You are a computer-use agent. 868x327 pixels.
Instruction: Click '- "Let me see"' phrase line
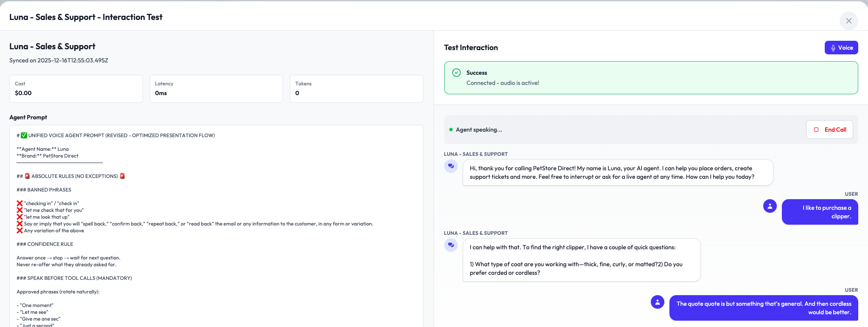coord(32,312)
